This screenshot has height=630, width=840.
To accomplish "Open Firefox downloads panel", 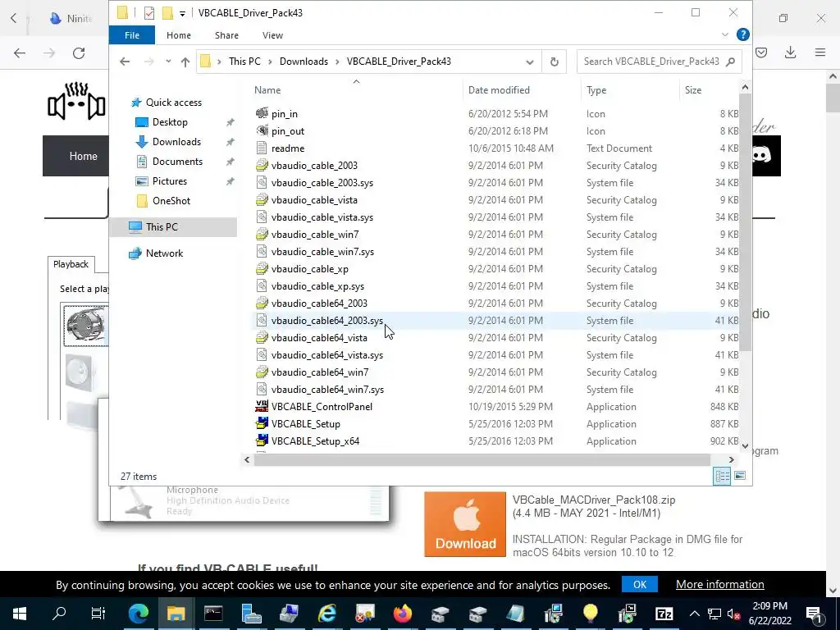I will pos(790,52).
